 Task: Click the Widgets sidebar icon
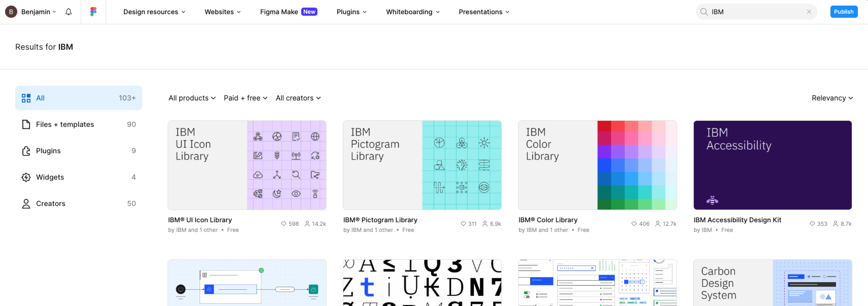[26, 177]
